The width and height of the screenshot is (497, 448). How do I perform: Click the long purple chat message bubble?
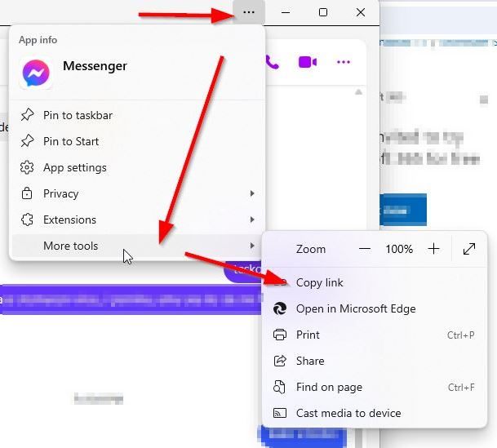[x=131, y=299]
